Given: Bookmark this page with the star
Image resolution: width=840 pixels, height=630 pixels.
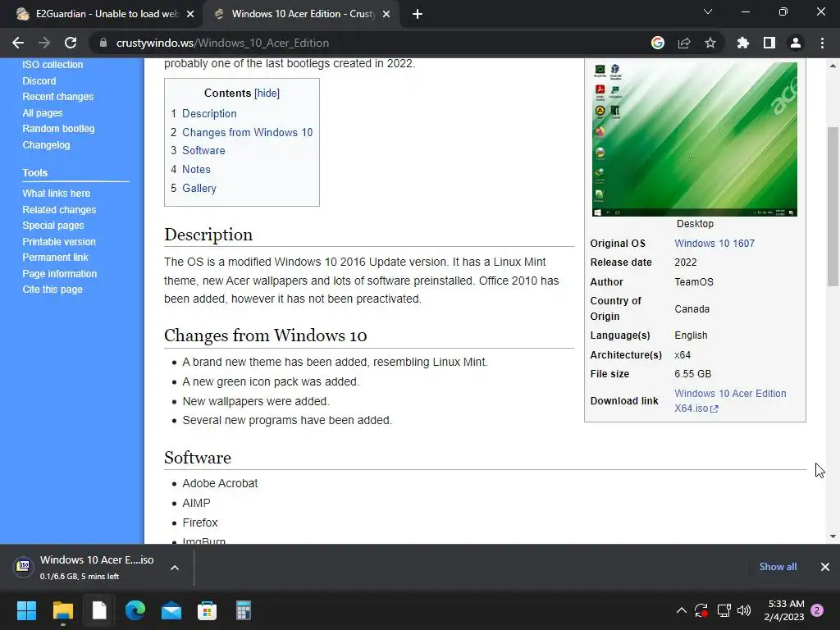Looking at the screenshot, I should coord(710,43).
